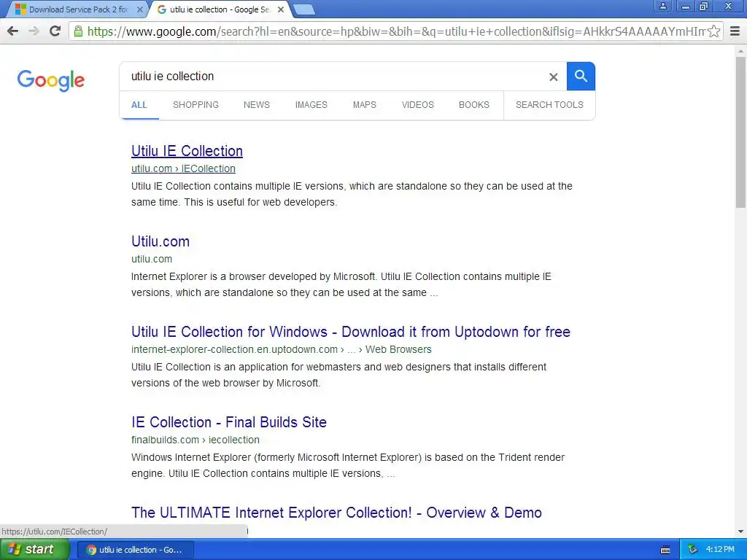Click the scrollbar up arrow
The height and width of the screenshot is (560, 747).
740,50
